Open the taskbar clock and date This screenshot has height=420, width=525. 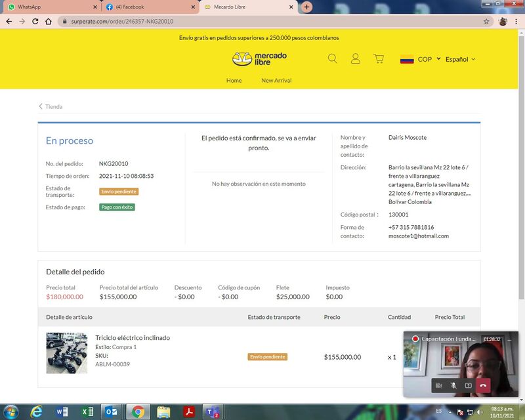click(502, 412)
